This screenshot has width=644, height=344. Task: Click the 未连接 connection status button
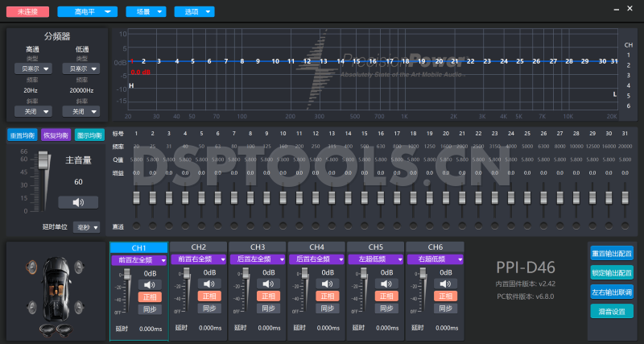[27, 12]
